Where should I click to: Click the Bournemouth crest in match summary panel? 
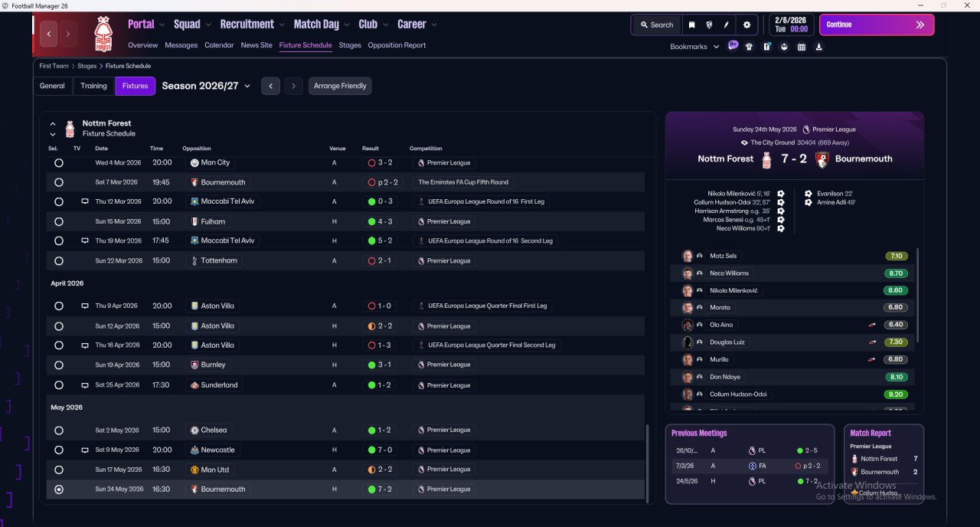822,159
